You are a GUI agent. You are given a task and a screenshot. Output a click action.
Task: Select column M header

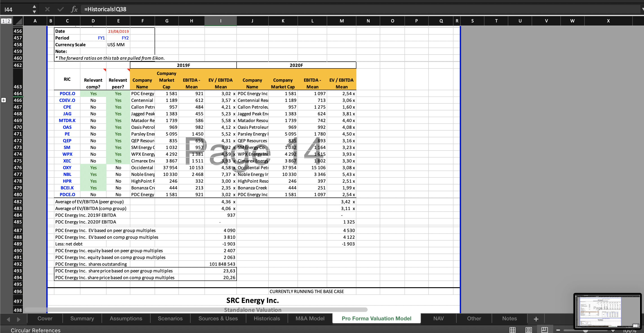pyautogui.click(x=342, y=21)
